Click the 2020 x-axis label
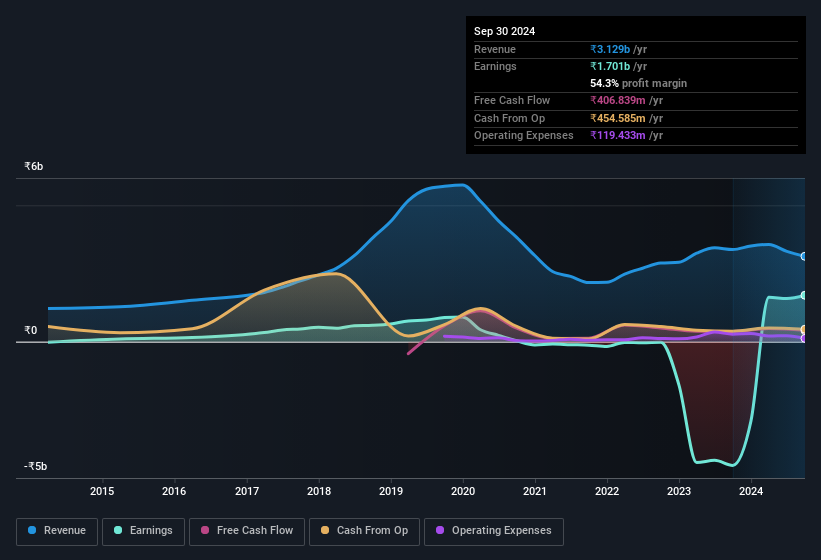Image resolution: width=821 pixels, height=560 pixels. [x=463, y=491]
